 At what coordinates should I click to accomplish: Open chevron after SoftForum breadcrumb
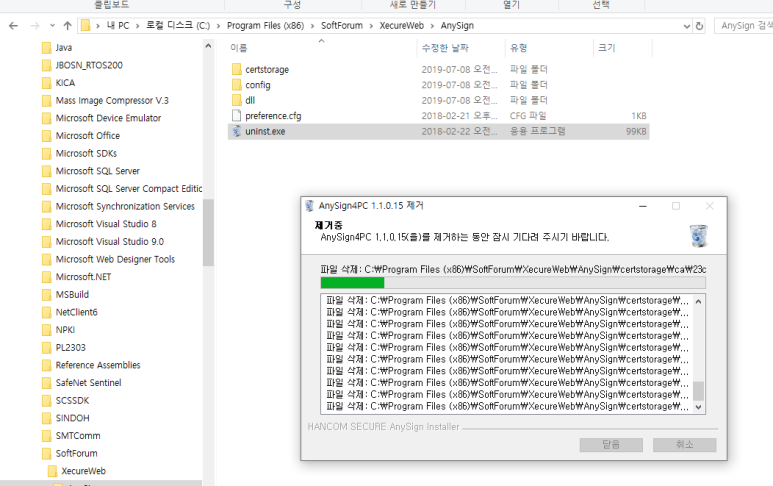click(371, 26)
